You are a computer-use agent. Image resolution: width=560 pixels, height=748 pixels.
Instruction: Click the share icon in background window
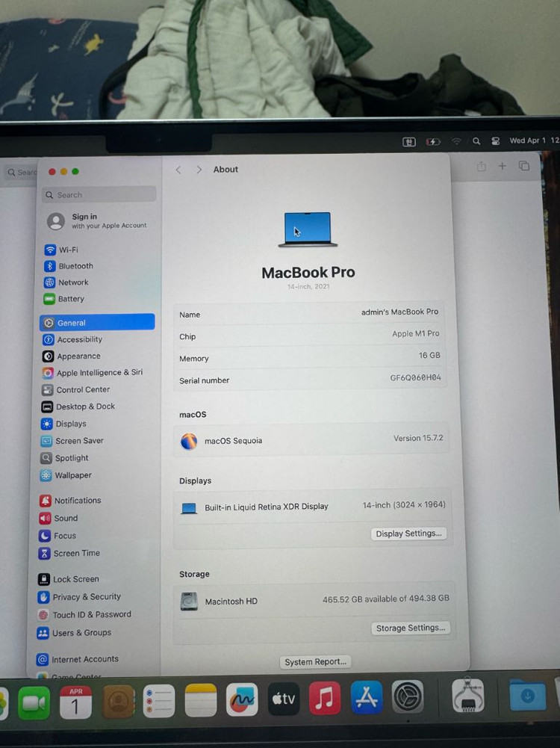pos(482,166)
